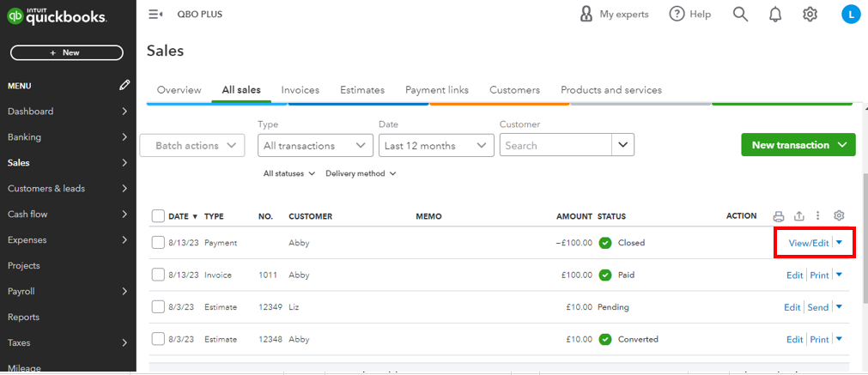Screen dimensions: 868x375
Task: Open the Customers tab
Action: tap(514, 90)
